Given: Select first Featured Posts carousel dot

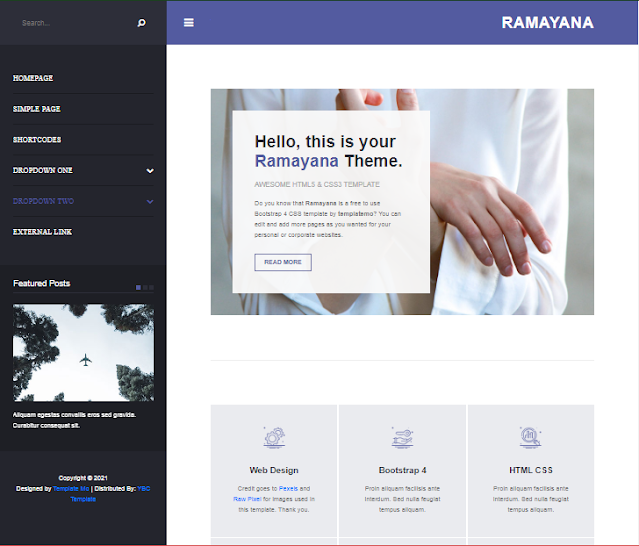Looking at the screenshot, I should [139, 288].
